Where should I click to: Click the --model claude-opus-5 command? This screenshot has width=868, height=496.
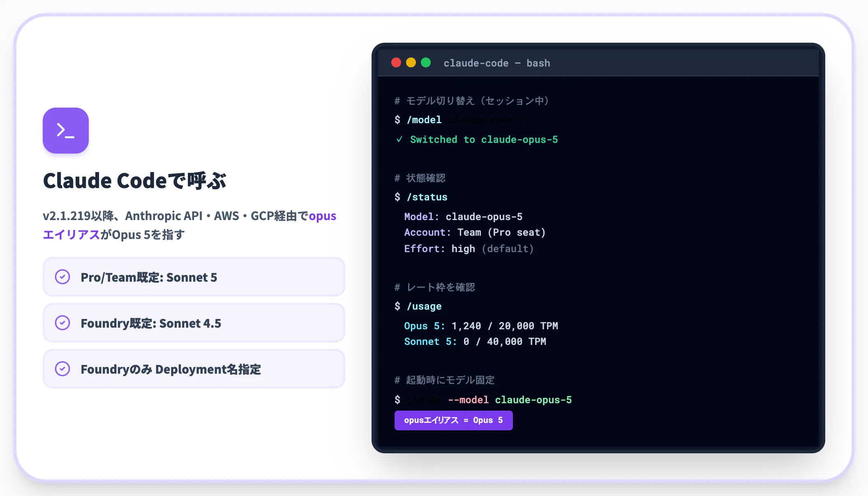(x=510, y=400)
